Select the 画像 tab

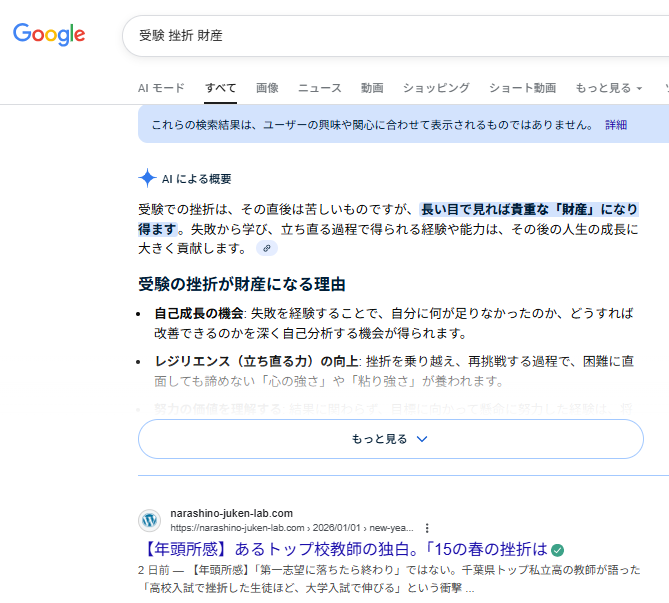coord(267,88)
